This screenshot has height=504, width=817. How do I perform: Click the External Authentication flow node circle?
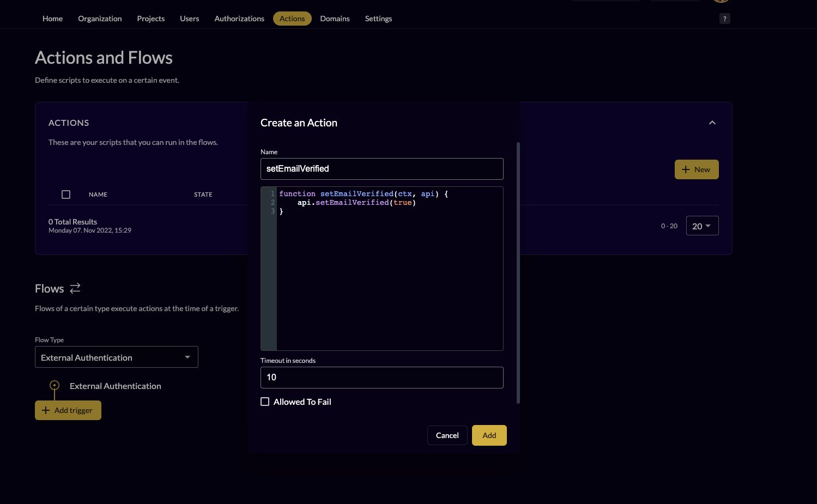[x=55, y=385]
